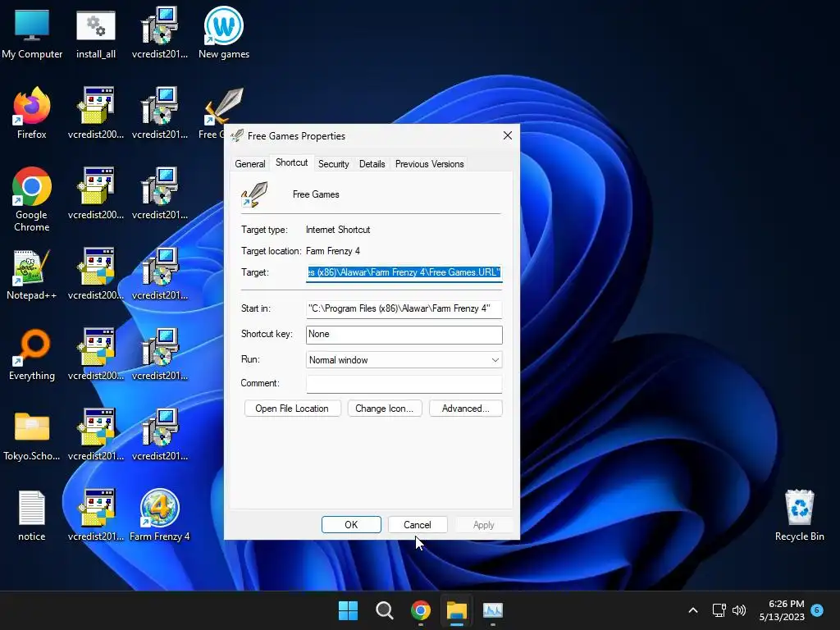Select vcredist201... icon beside install_all
Viewport: 840px width, 630px height.
point(160,33)
